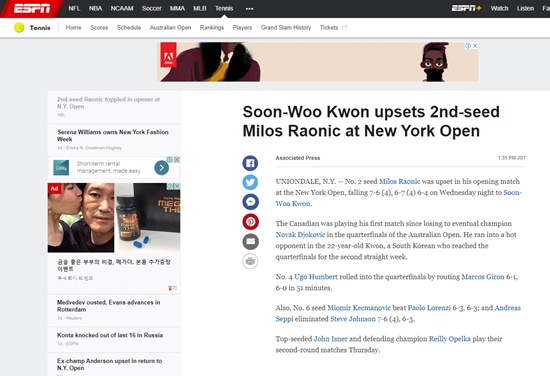This screenshot has height=376, width=550.
Task: Expand more sports ellipsis menu
Action: click(x=249, y=8)
